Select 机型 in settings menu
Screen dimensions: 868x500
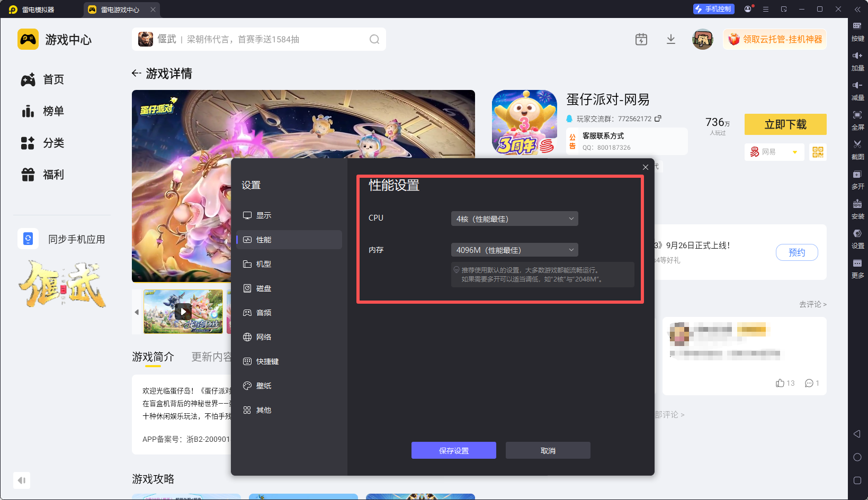pos(289,264)
